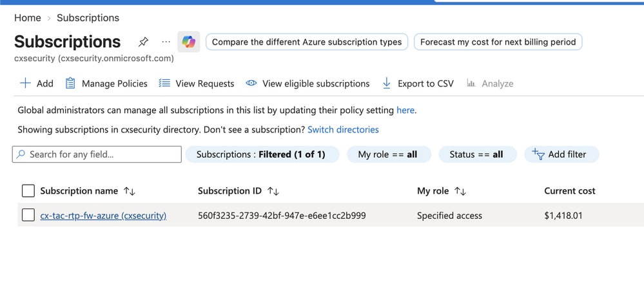Sort by My role arrows
The width and height of the screenshot is (644, 286).
coord(460,191)
